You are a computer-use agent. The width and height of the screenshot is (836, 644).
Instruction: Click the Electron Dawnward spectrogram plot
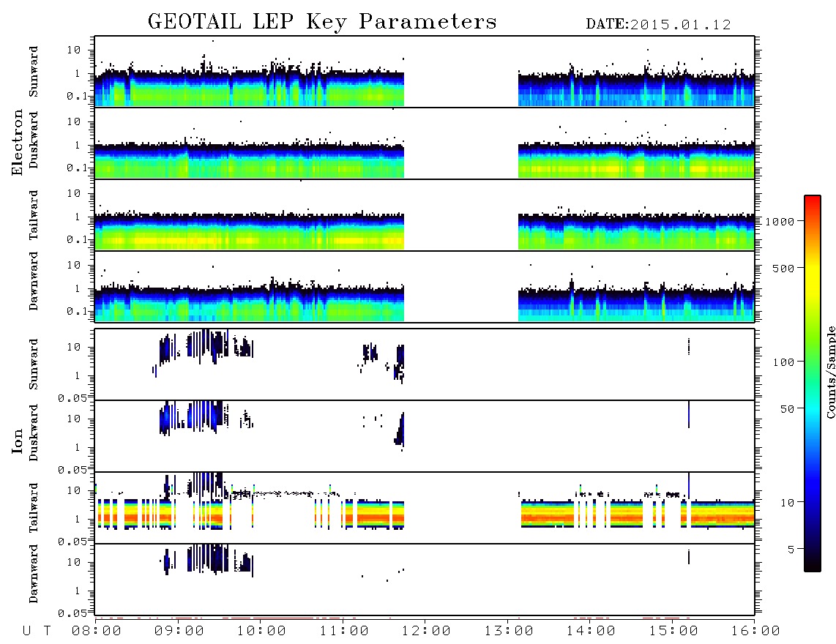pyautogui.click(x=425, y=286)
